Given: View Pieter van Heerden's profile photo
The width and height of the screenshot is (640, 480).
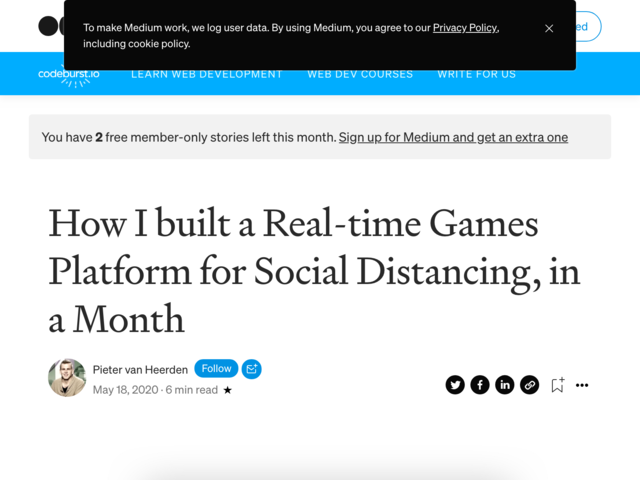Looking at the screenshot, I should [x=67, y=378].
